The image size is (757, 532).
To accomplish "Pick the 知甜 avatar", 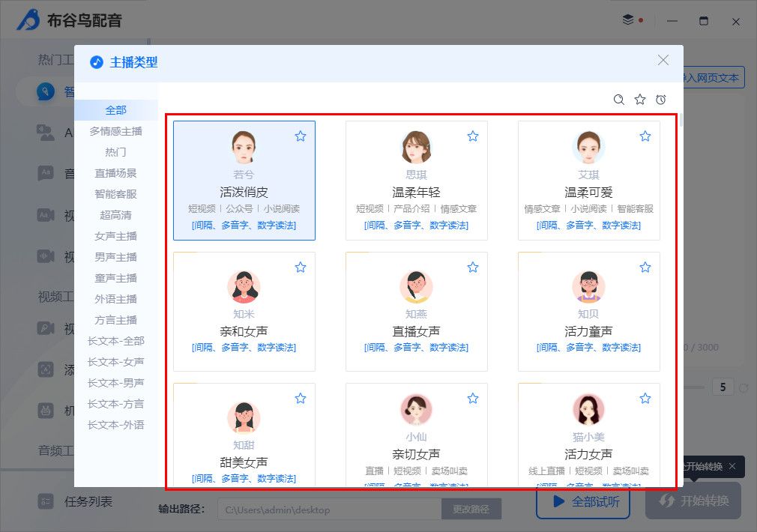I will click(x=244, y=418).
